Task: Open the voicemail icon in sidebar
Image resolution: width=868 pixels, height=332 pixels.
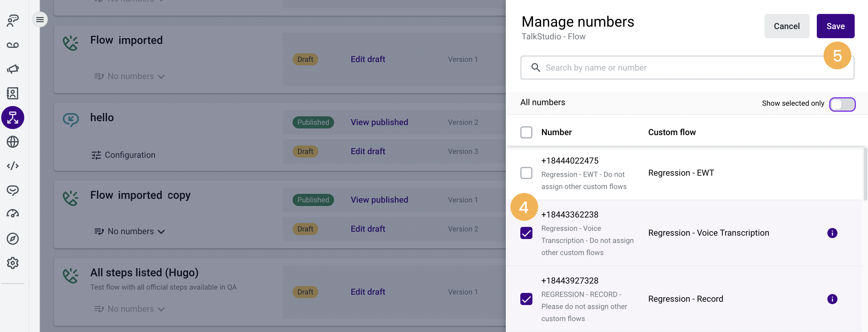Action: [13, 45]
